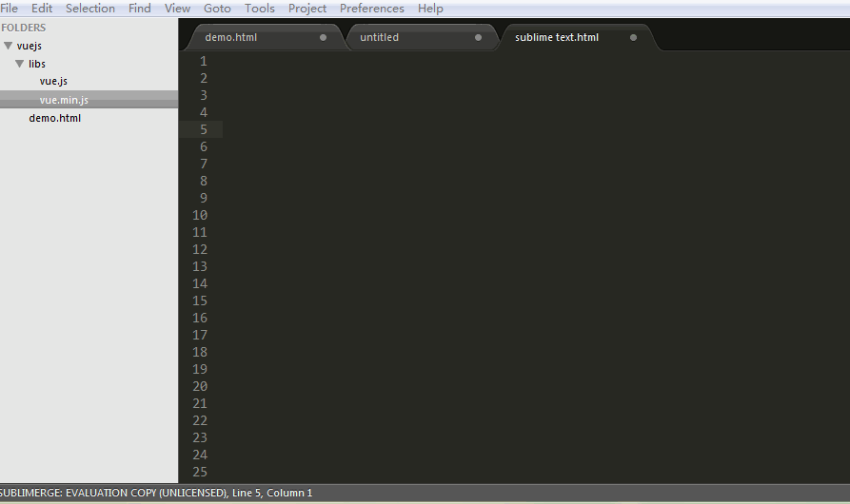Click the Line 5, Column 1 status
This screenshot has width=850, height=504.
tap(272, 493)
